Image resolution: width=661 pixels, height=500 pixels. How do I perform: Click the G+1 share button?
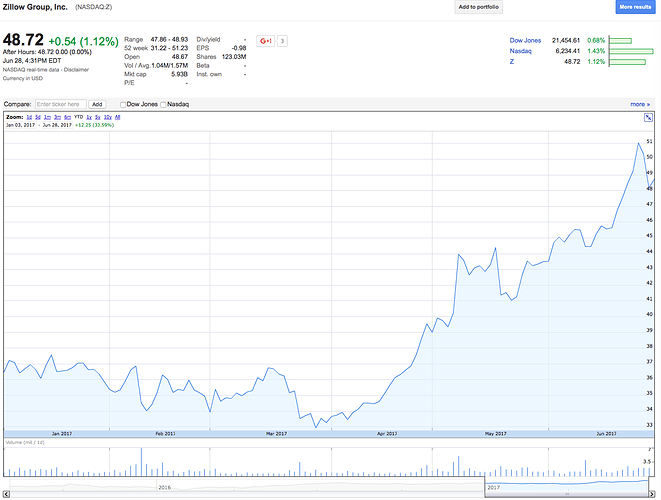coord(265,40)
